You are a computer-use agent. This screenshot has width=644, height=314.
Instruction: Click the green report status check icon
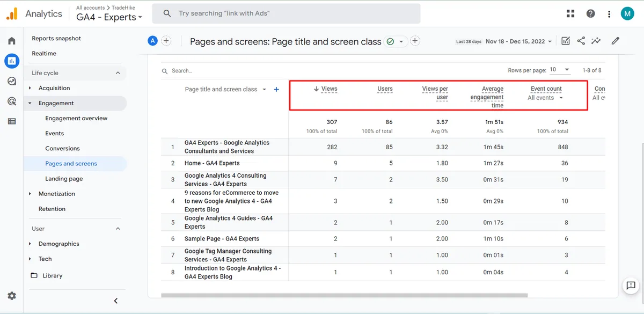[390, 41]
